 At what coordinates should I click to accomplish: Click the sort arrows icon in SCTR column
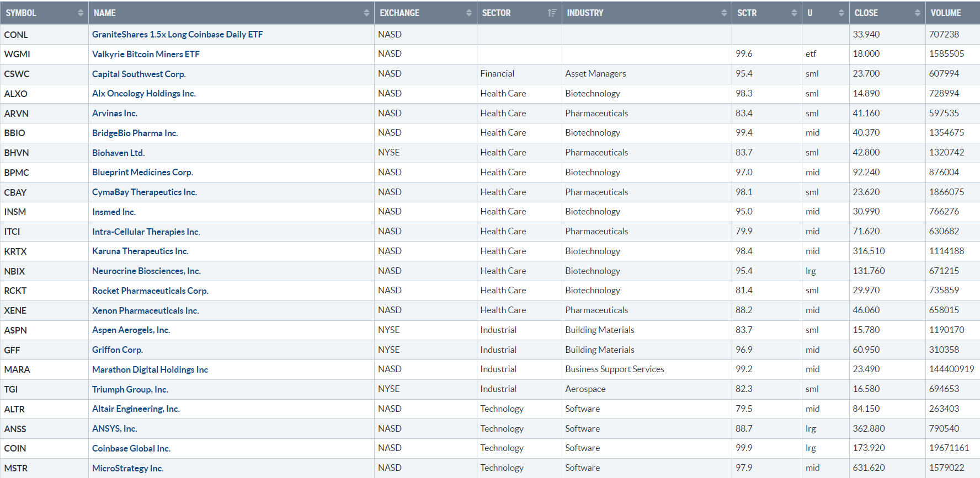pyautogui.click(x=794, y=13)
